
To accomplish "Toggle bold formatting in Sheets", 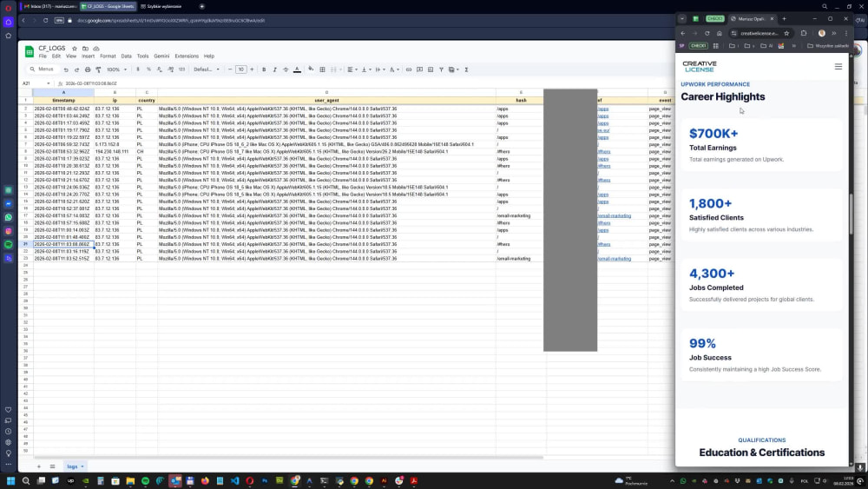I will click(x=264, y=69).
